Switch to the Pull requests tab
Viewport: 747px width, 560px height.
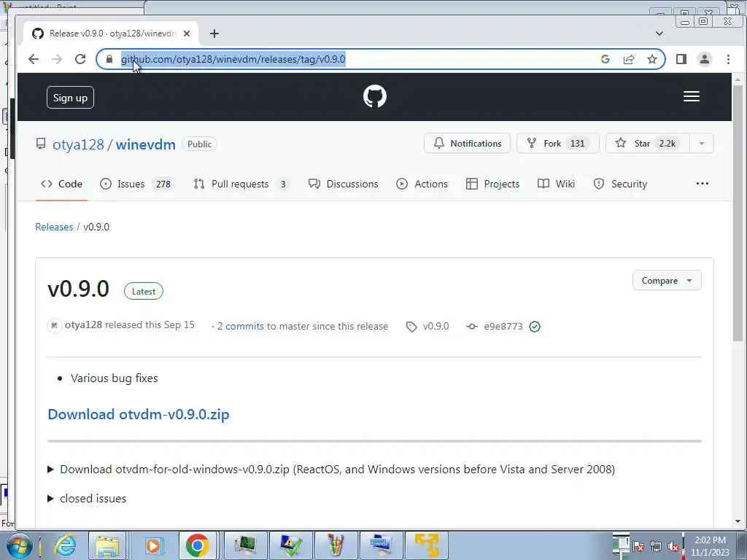click(241, 184)
